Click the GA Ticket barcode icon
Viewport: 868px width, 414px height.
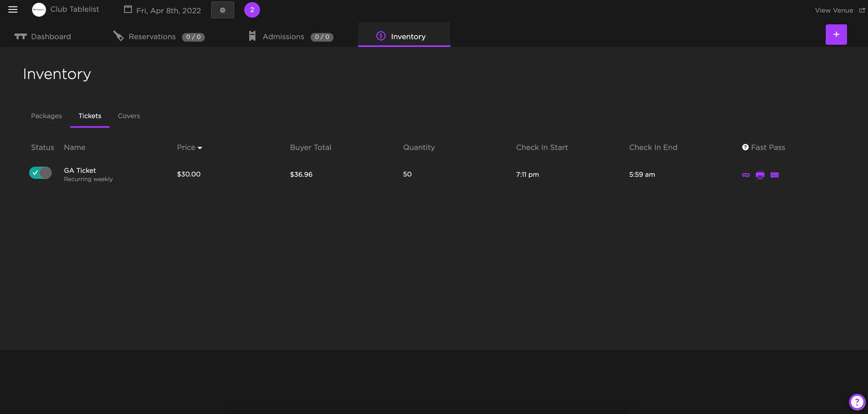pos(774,175)
